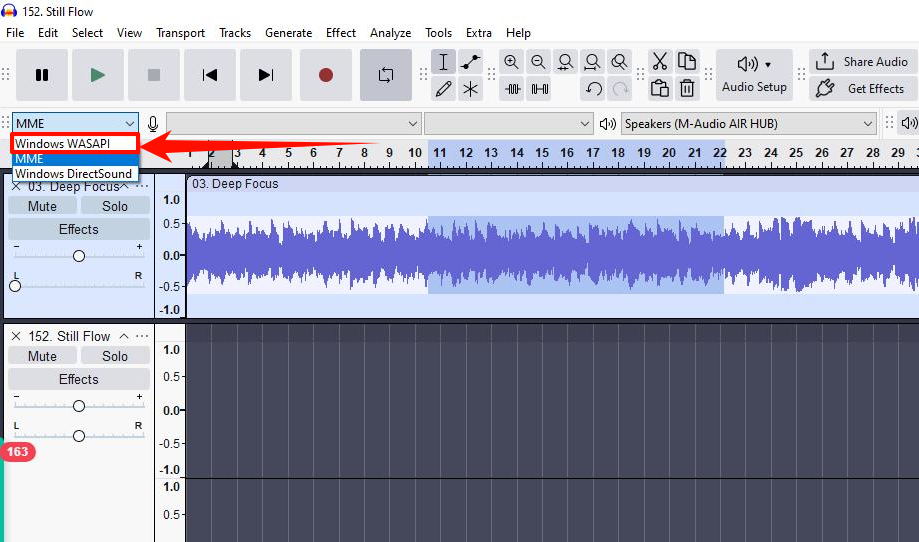The width and height of the screenshot is (919, 542).
Task: Click the Undo arrow
Action: tap(594, 89)
